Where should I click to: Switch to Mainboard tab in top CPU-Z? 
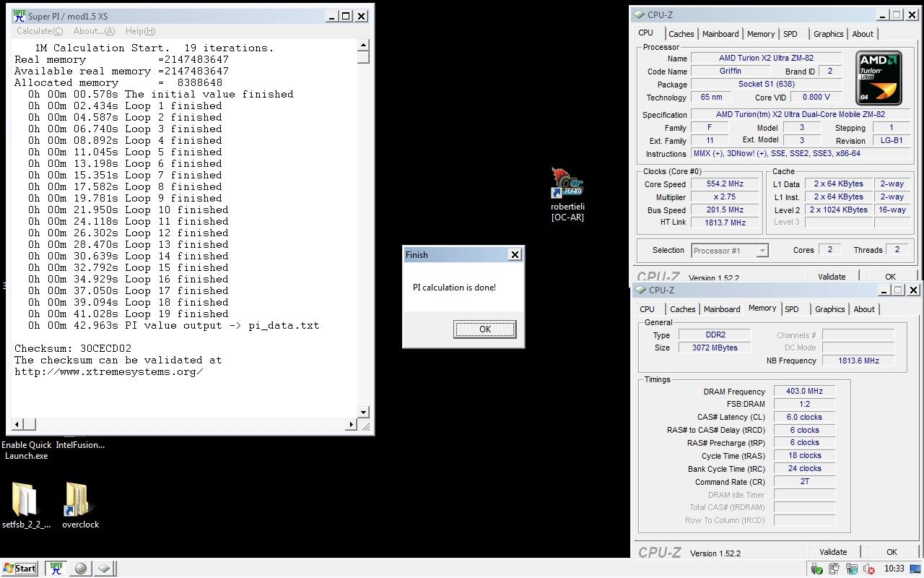point(720,34)
